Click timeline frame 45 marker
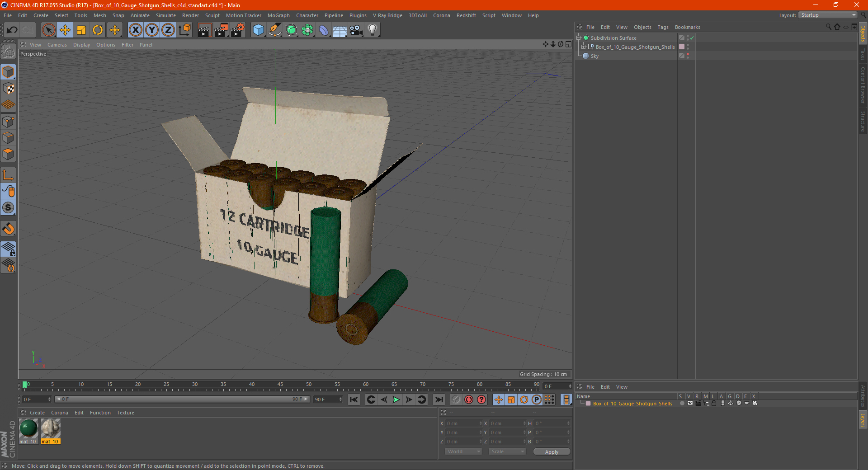868x470 pixels. pos(280,385)
